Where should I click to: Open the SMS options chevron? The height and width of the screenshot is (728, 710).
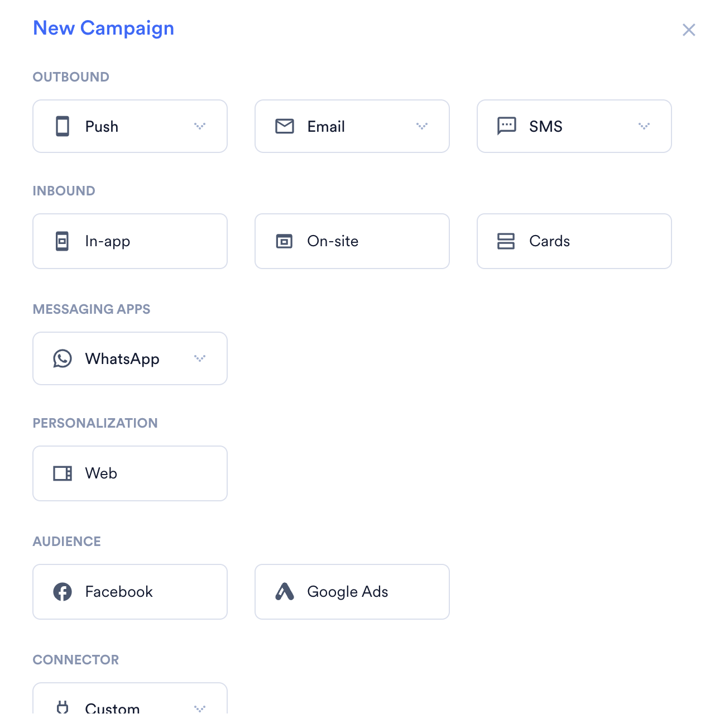644,126
